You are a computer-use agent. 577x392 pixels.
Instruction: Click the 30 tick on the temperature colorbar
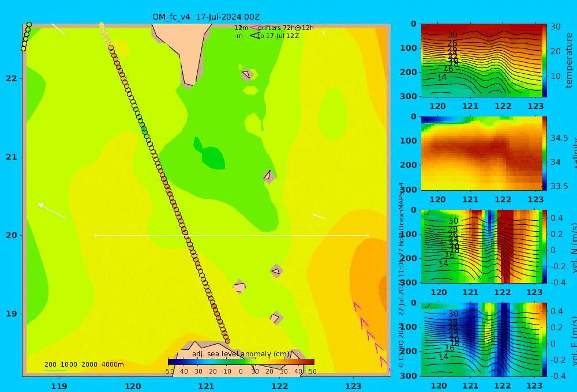(x=556, y=27)
